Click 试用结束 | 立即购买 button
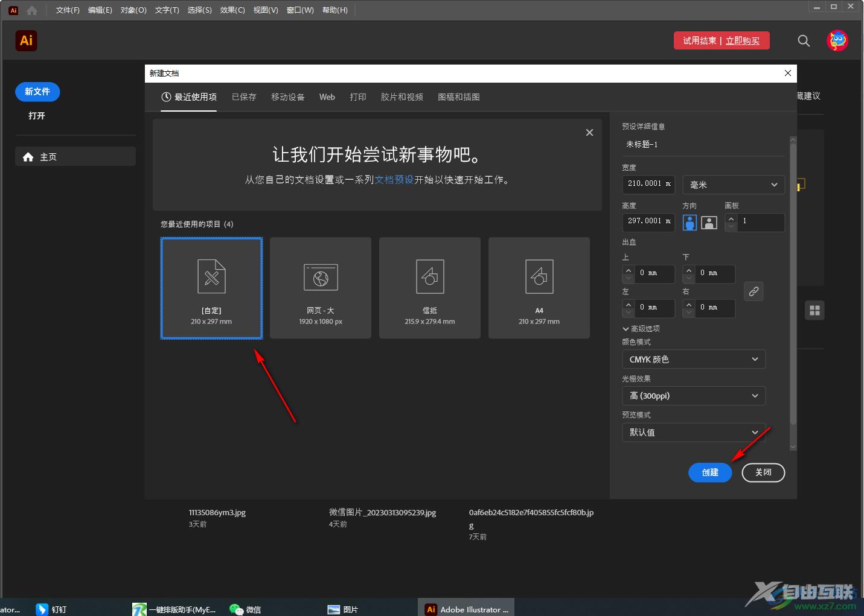 click(x=722, y=40)
